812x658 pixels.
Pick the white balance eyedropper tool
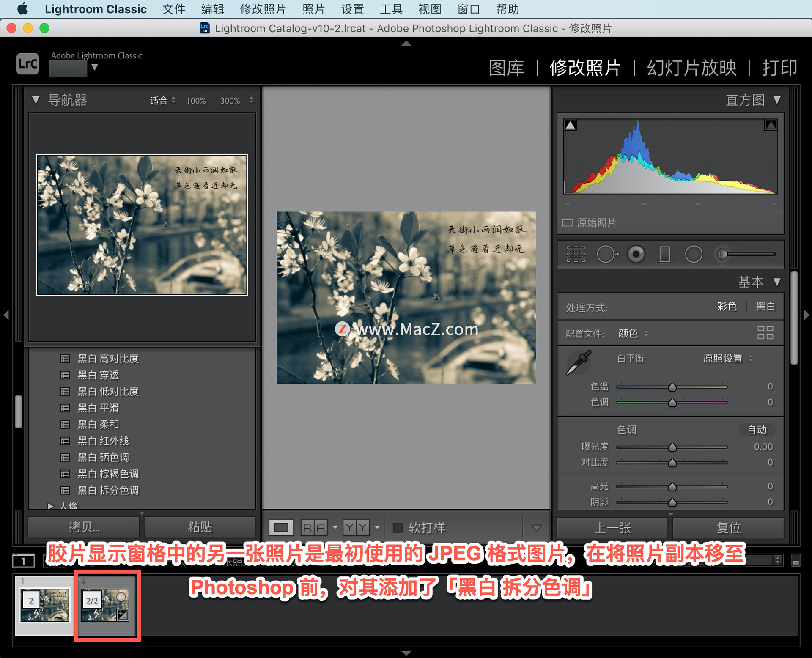(x=579, y=362)
